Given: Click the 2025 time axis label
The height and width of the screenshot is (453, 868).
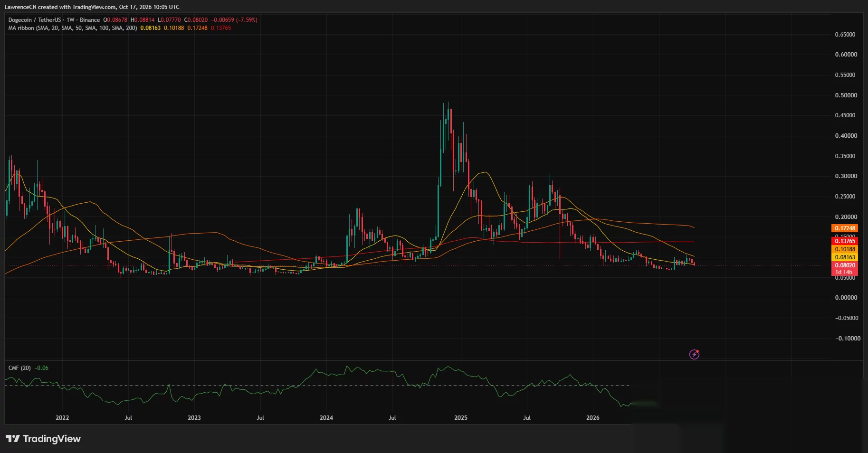Looking at the screenshot, I should click(x=461, y=418).
